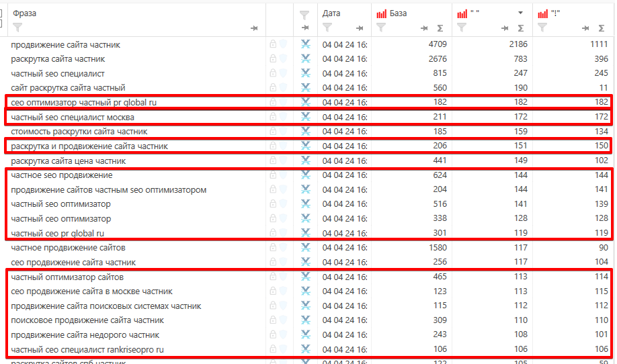The height and width of the screenshot is (364, 617).
Task: Pin the База column
Action: click(424, 28)
